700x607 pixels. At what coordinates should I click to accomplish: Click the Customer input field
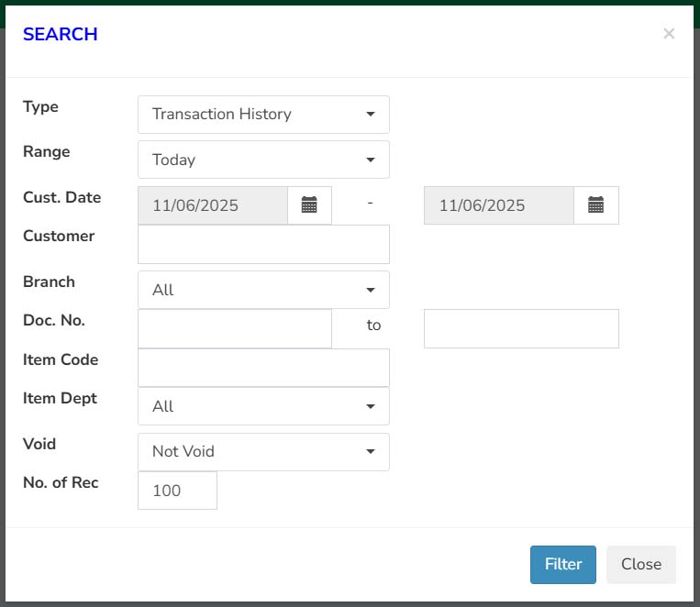[x=263, y=244]
